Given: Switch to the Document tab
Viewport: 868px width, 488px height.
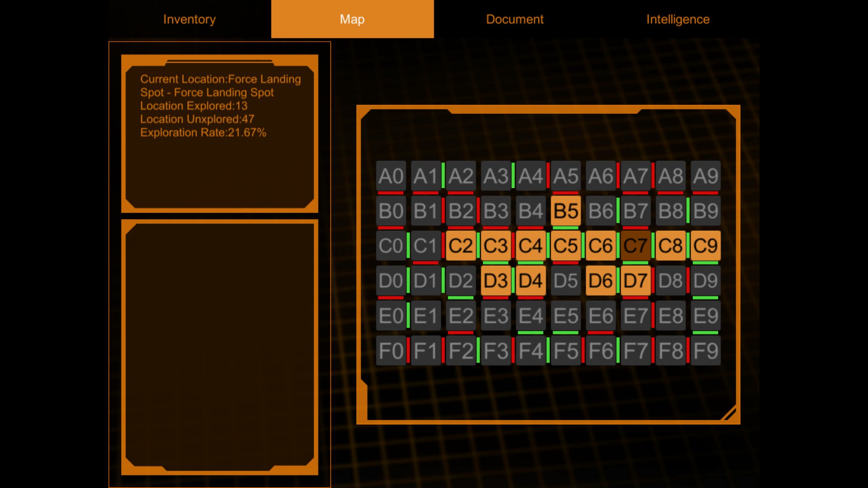Looking at the screenshot, I should click(515, 19).
